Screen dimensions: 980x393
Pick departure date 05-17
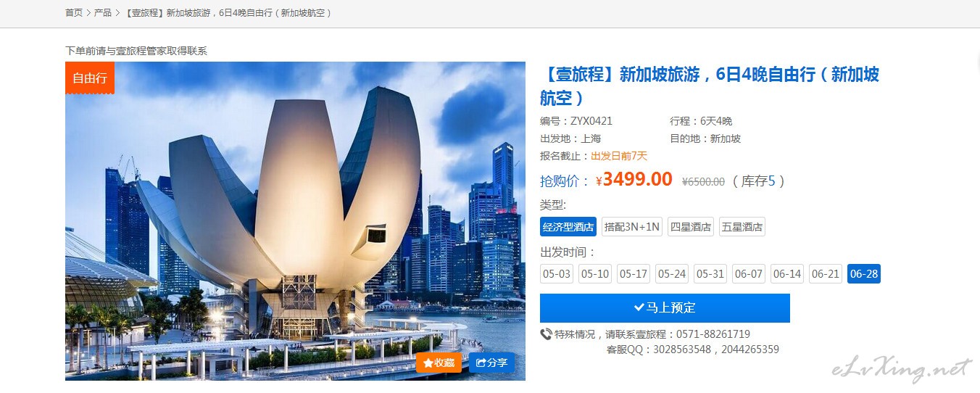point(634,274)
